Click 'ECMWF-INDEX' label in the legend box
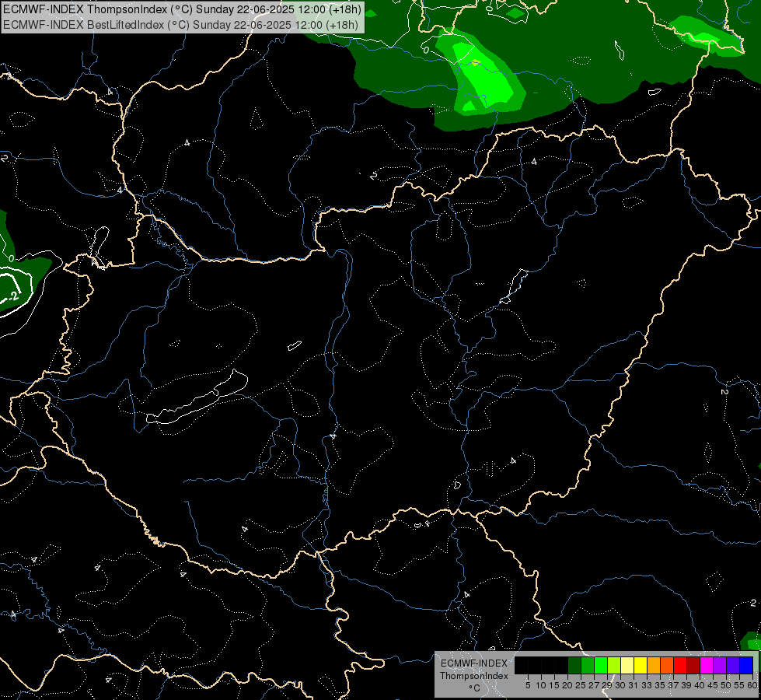 pyautogui.click(x=474, y=663)
